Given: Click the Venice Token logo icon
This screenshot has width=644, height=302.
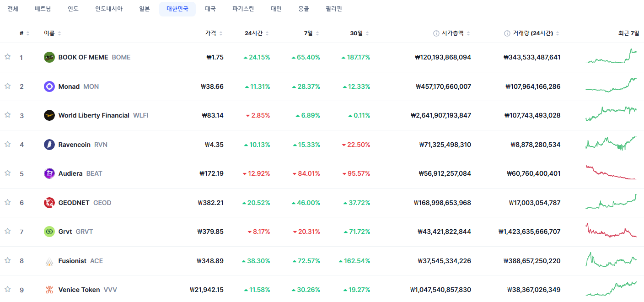Looking at the screenshot, I should click(49, 290).
